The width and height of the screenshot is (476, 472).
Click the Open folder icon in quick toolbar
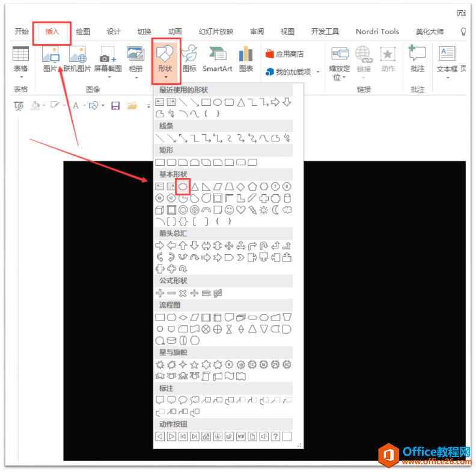[132, 106]
